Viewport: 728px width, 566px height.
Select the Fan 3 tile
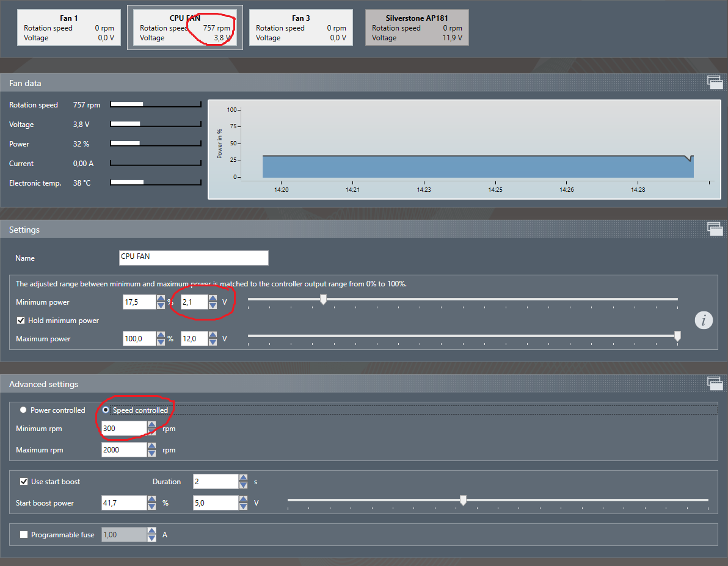301,28
